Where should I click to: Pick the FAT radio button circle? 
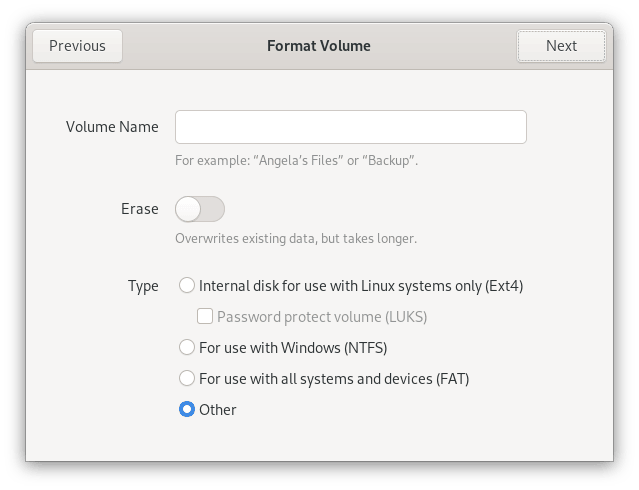point(186,379)
